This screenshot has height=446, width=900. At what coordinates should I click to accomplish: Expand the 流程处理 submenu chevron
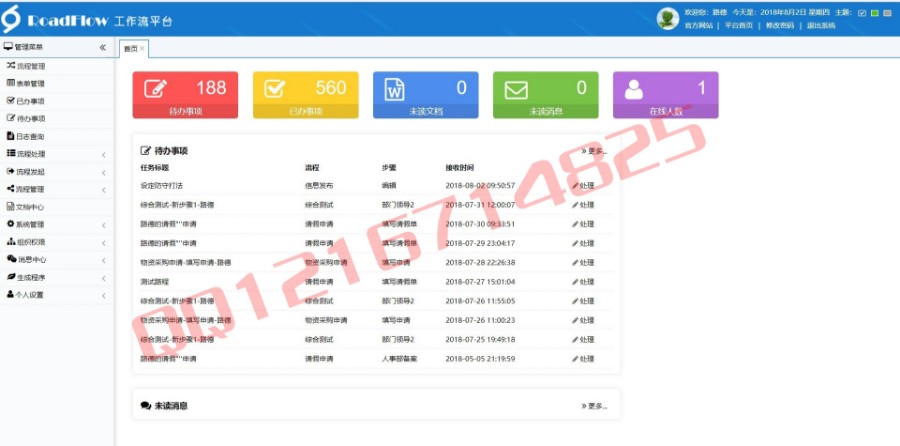(x=104, y=155)
